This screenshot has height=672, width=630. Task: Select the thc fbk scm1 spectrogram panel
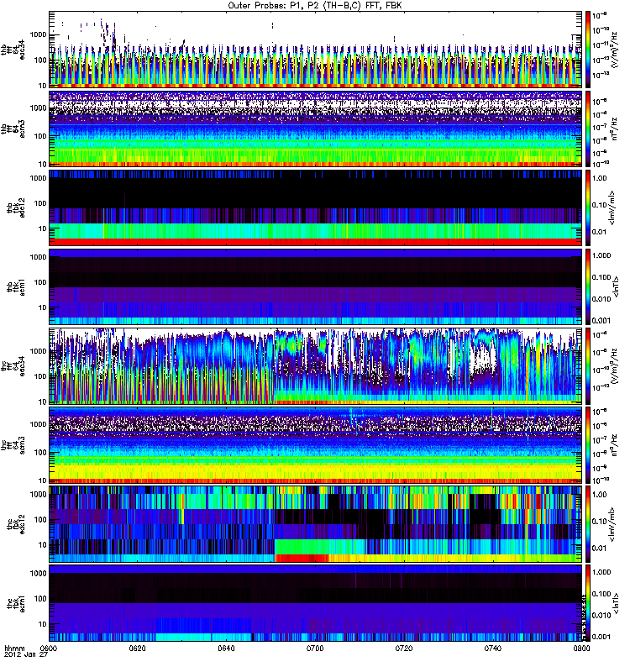click(x=316, y=603)
